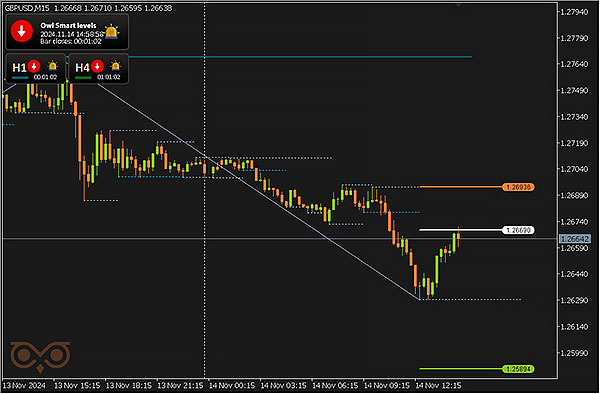
Task: Click the 14 Nov 00:15 time axis label
Action: pyautogui.click(x=232, y=386)
